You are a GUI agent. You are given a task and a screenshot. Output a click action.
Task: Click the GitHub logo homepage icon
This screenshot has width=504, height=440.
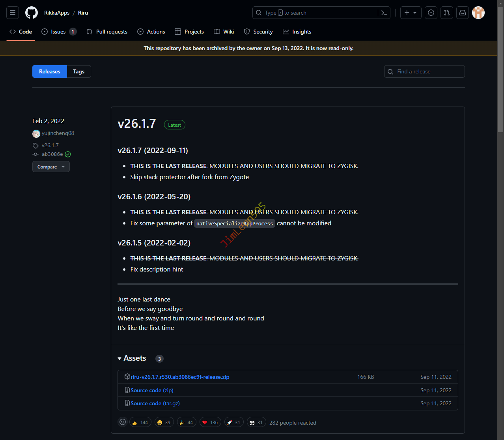coord(32,13)
